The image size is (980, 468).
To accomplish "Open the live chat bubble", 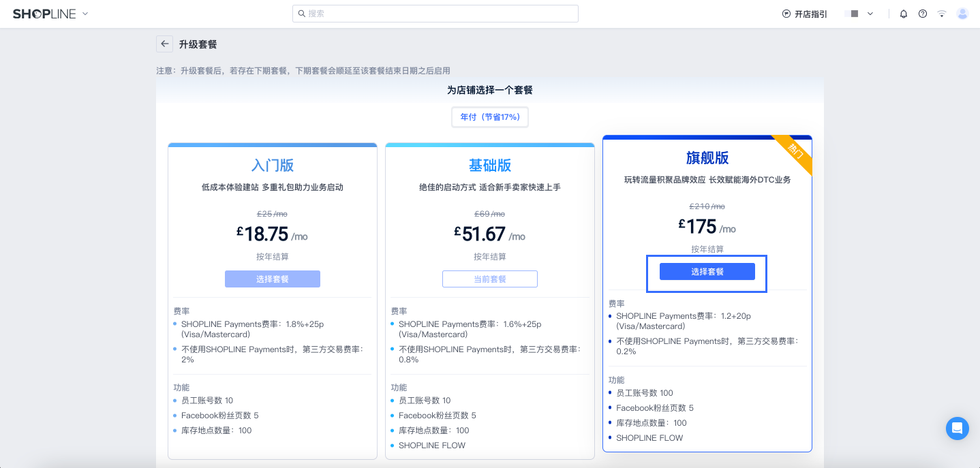I will (958, 428).
